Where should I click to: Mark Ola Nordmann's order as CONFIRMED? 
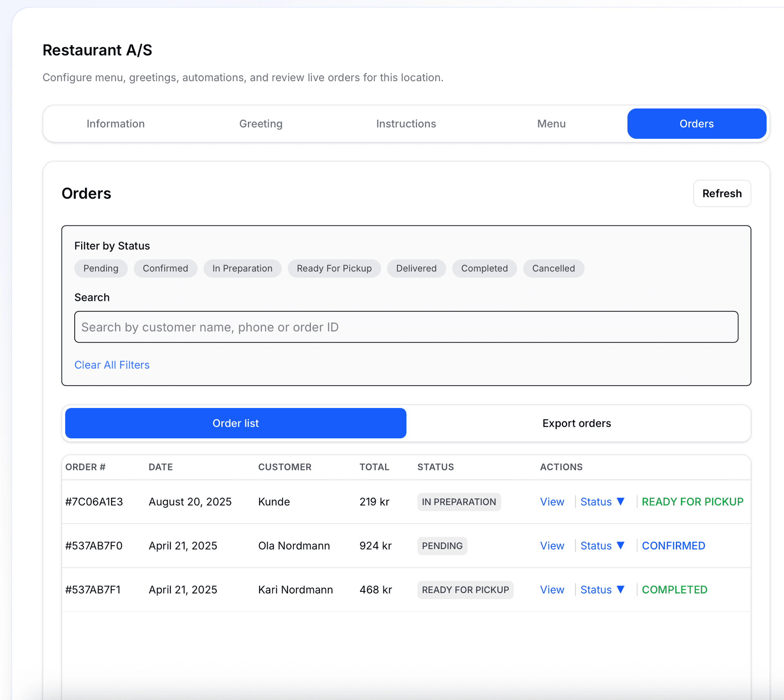(x=673, y=546)
